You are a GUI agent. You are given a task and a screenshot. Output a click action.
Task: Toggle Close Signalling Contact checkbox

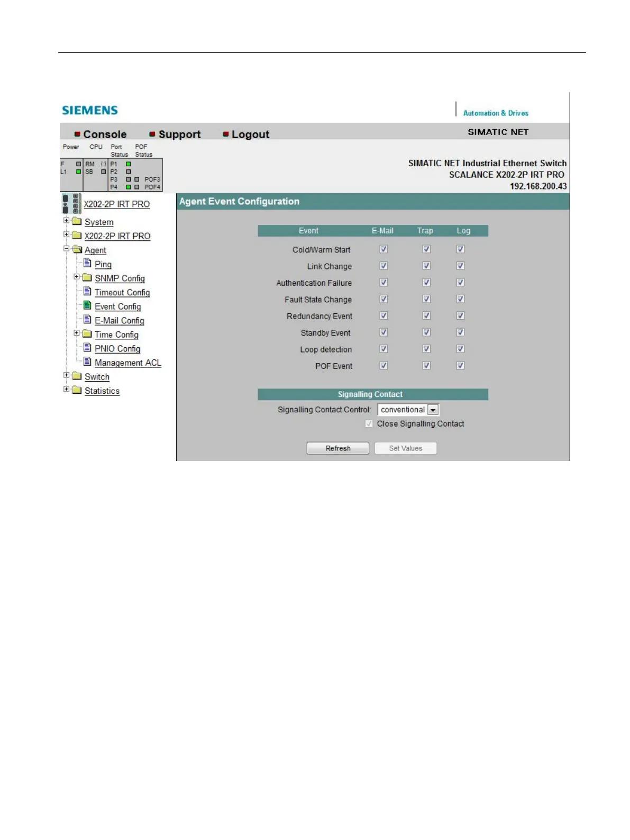click(369, 423)
